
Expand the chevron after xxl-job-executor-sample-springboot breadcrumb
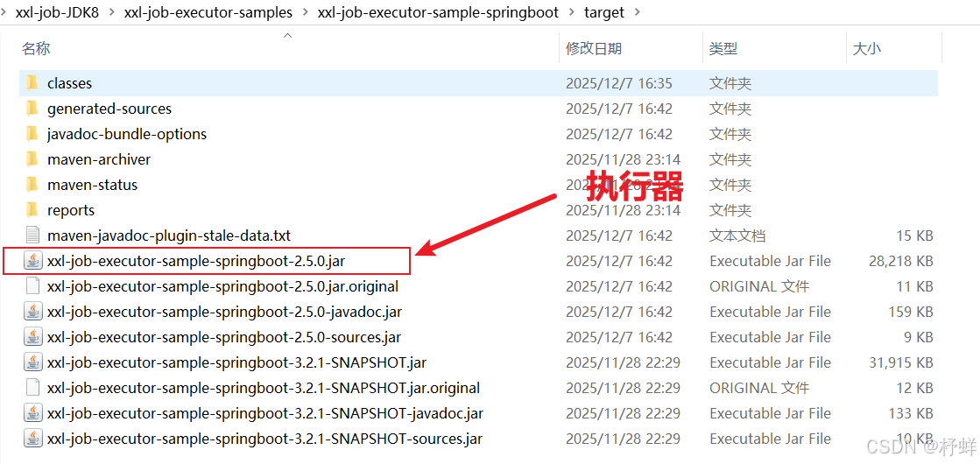571,12
